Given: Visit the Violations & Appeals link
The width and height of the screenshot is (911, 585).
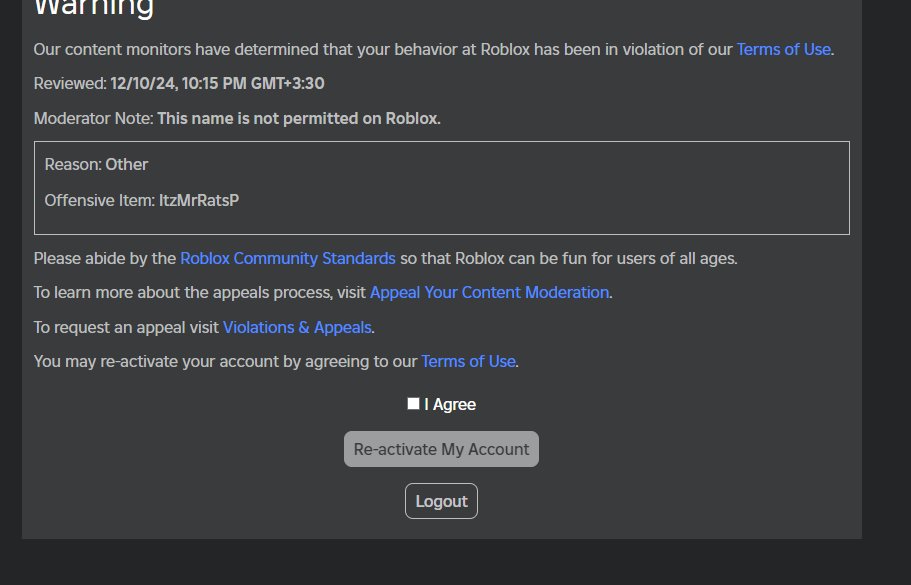Looking at the screenshot, I should click(x=297, y=328).
